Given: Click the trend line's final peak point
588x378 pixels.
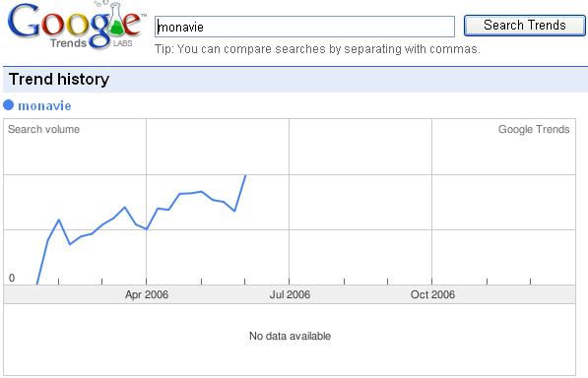Looking at the screenshot, I should point(245,175).
